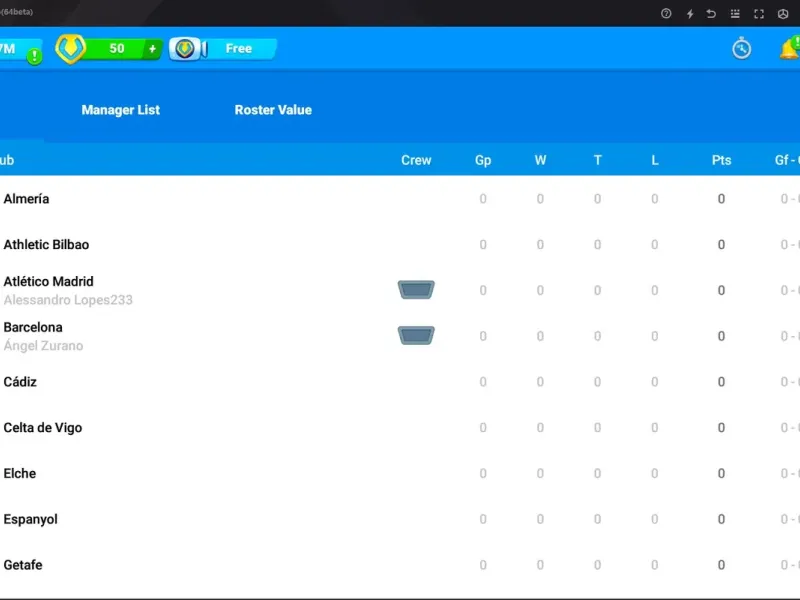Click the coin balance showing 50
Image resolution: width=800 pixels, height=600 pixels.
[x=117, y=48]
